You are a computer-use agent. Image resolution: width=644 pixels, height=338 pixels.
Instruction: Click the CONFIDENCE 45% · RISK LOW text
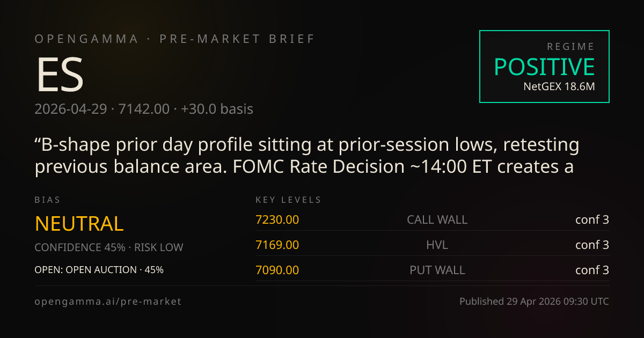(109, 247)
